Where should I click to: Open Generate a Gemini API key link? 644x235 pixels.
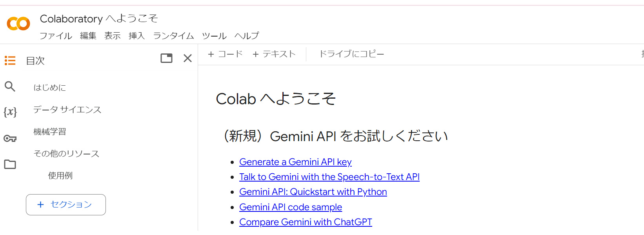point(295,162)
